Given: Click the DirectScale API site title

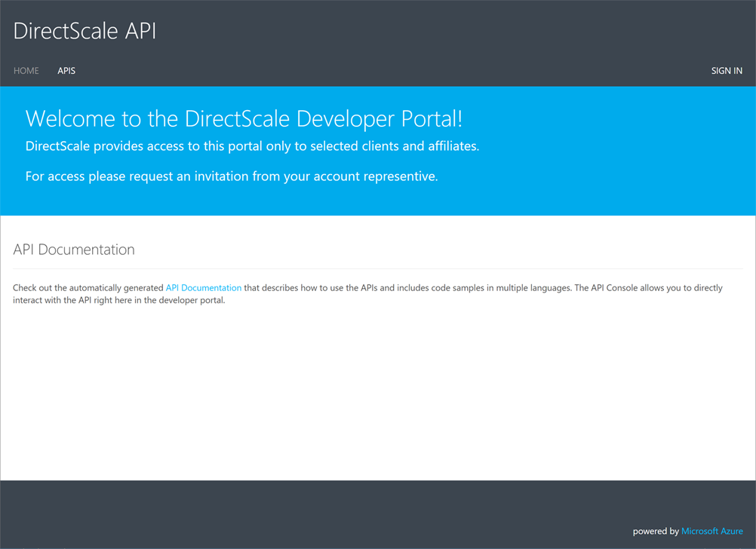Looking at the screenshot, I should click(x=85, y=31).
